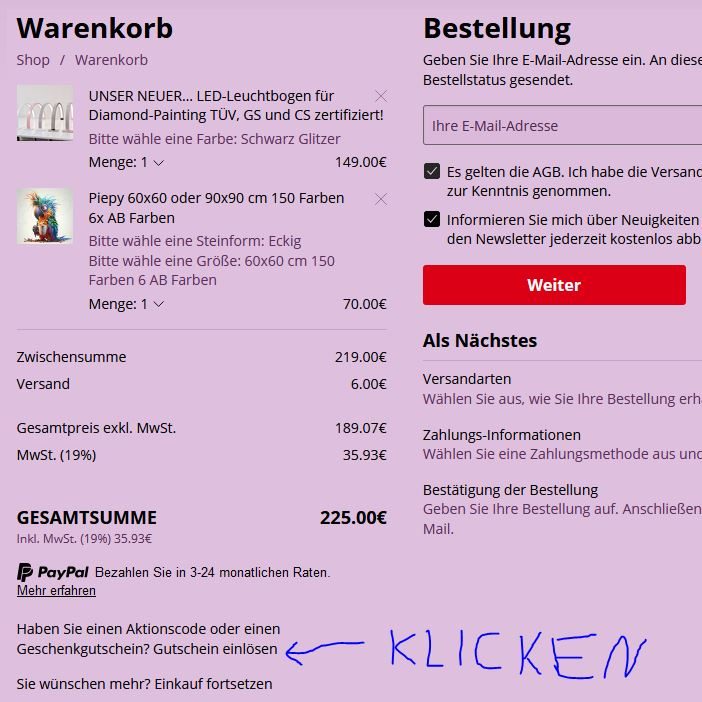Image resolution: width=702 pixels, height=702 pixels.
Task: Uncheck the newsletter Neuigkeiten checkbox
Action: click(432, 219)
